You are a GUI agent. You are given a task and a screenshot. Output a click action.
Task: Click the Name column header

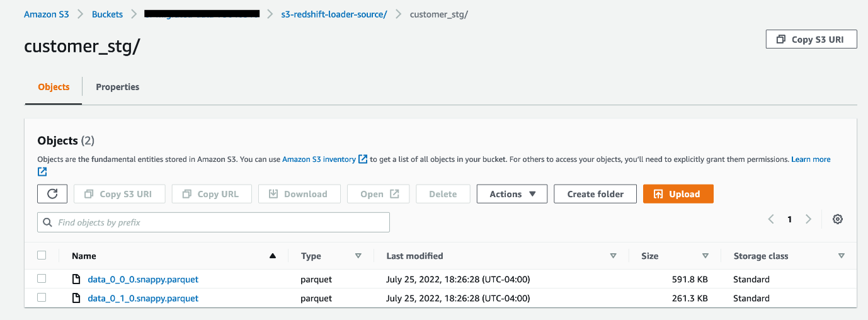click(x=84, y=256)
